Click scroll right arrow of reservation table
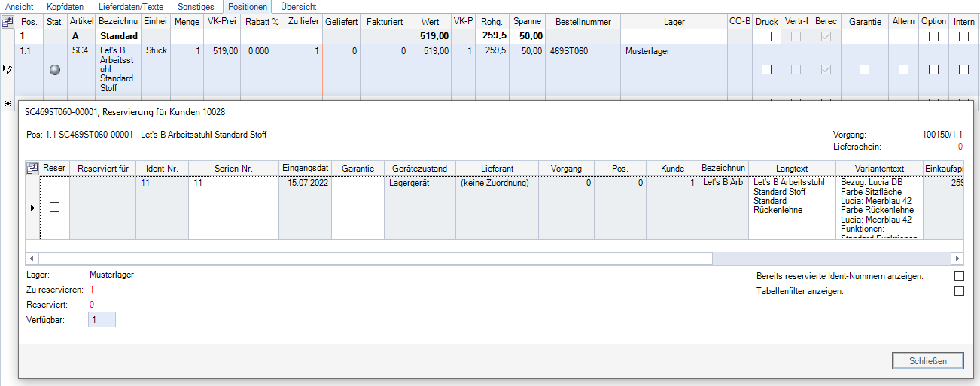 click(957, 258)
